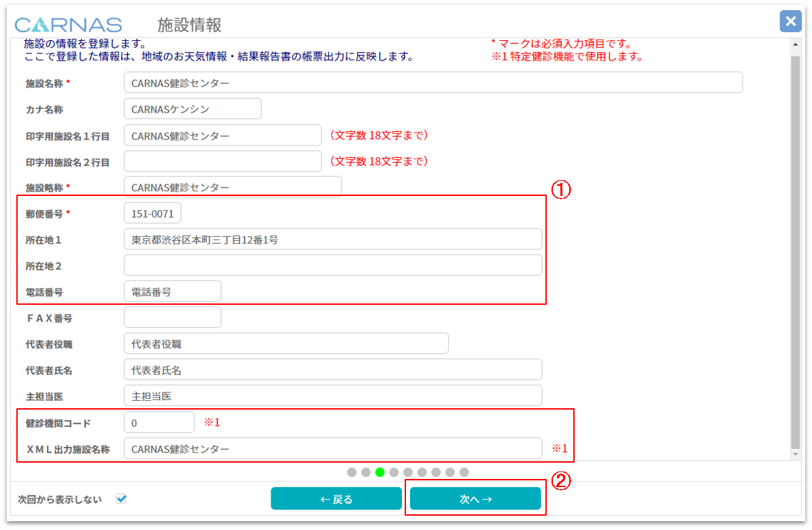Click the 代表者氏名 input field
Screen dimensions: 812x530
click(x=333, y=370)
